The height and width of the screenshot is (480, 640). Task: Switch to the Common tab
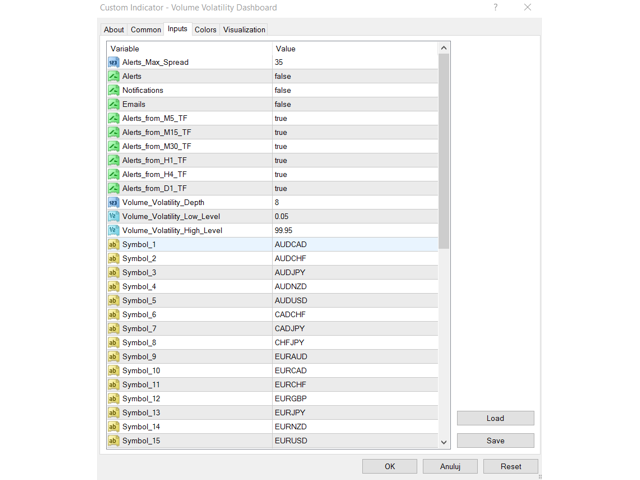point(146,30)
